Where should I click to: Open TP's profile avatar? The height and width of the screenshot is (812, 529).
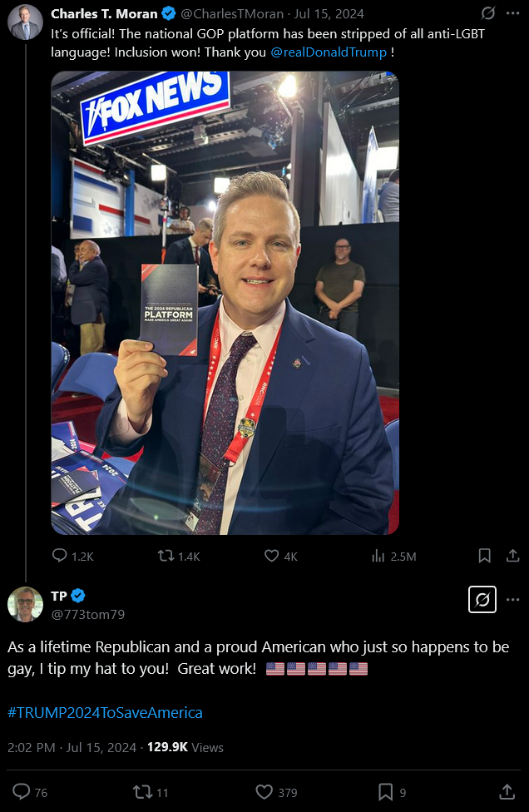(x=25, y=604)
